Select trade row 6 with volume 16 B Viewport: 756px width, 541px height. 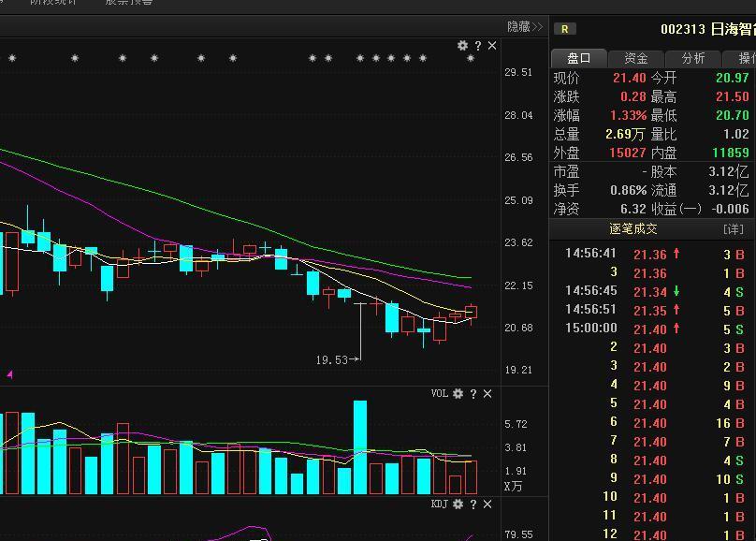coord(653,423)
